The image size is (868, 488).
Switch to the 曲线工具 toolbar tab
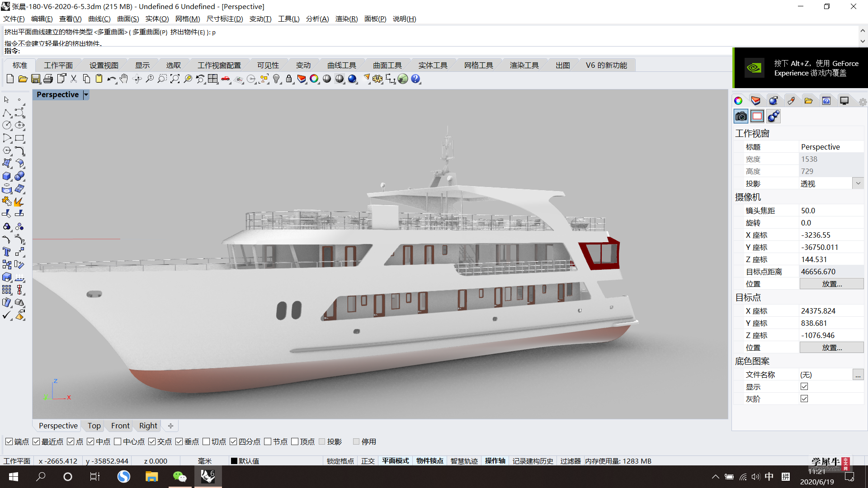342,65
